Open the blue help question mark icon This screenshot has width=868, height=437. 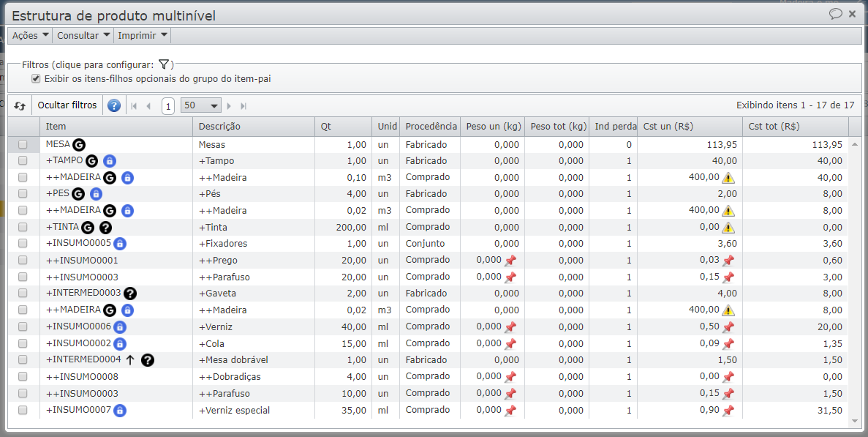[114, 105]
